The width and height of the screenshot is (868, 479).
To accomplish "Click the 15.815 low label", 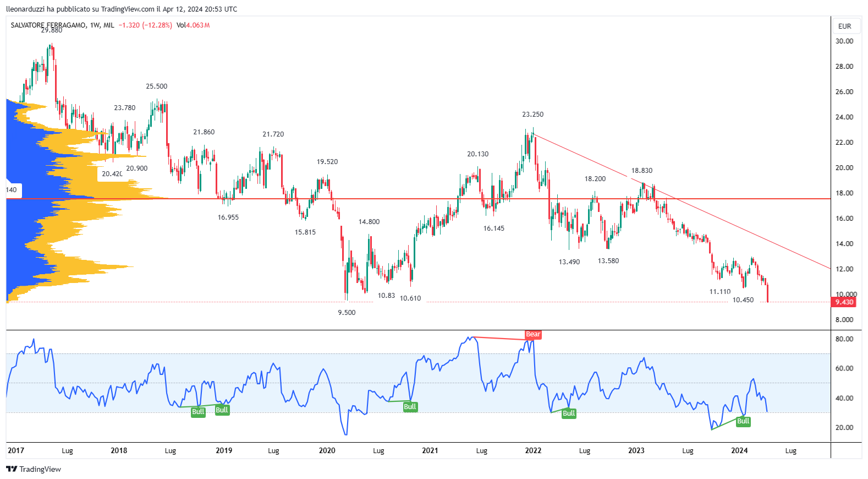I will (x=305, y=232).
